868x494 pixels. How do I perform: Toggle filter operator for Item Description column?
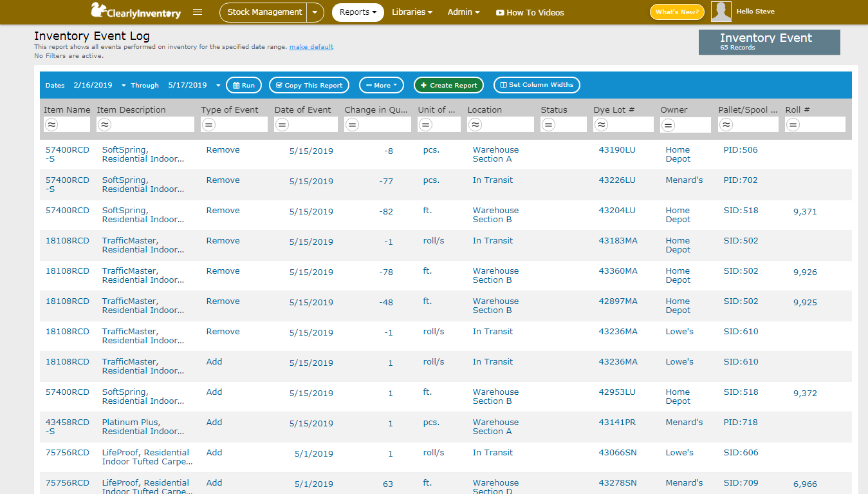click(105, 125)
